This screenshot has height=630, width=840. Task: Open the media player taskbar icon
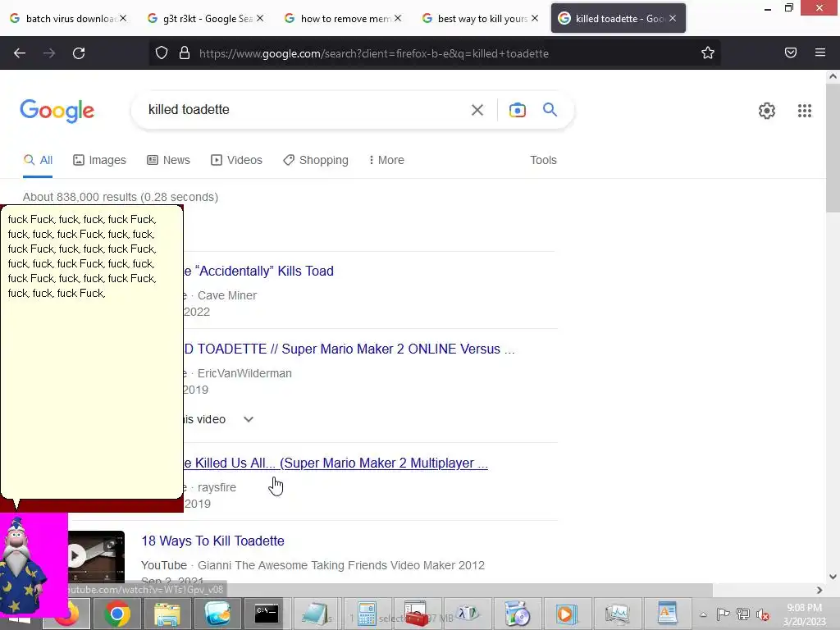pyautogui.click(x=566, y=614)
